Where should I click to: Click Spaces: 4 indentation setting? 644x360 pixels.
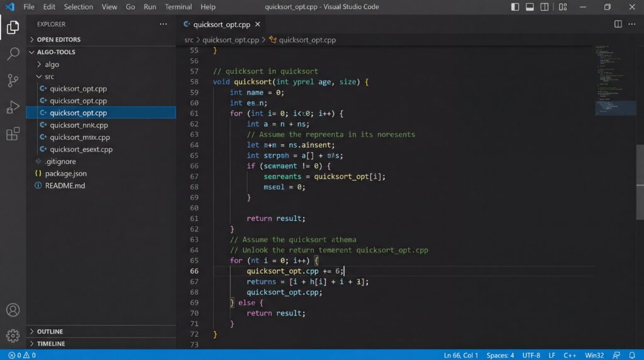click(x=500, y=355)
